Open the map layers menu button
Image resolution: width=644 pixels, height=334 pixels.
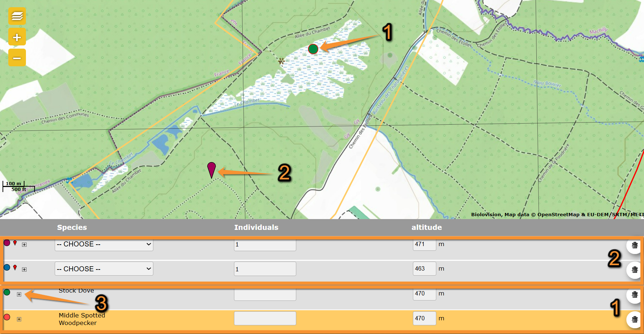click(17, 16)
